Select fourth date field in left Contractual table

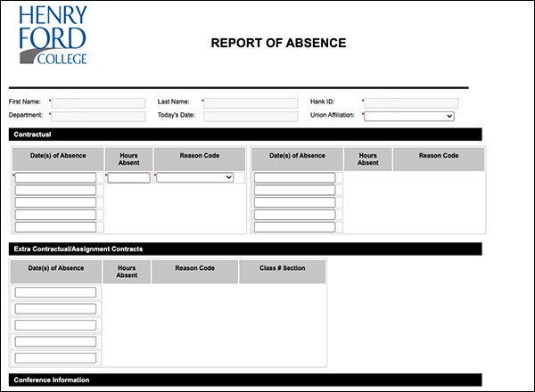point(55,215)
